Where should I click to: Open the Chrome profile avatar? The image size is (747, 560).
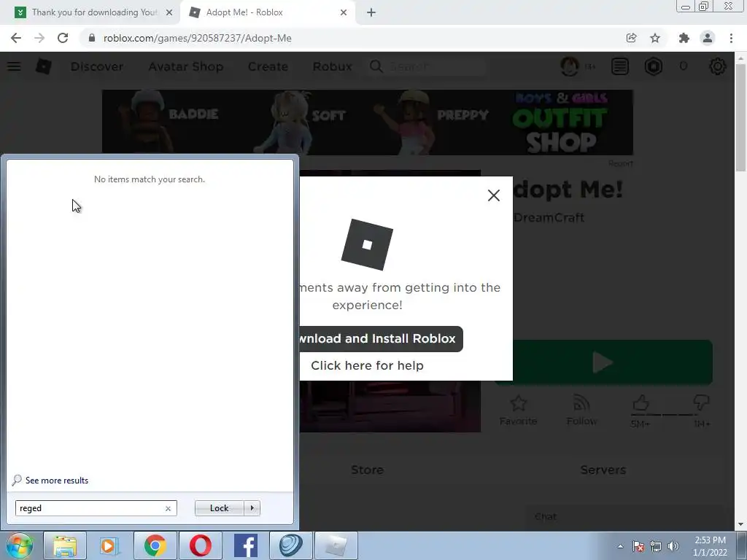click(x=708, y=38)
